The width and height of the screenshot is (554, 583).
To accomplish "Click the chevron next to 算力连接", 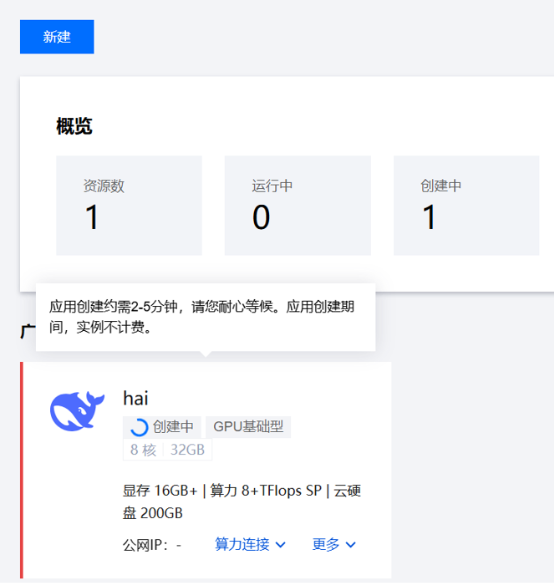I will pos(281,545).
